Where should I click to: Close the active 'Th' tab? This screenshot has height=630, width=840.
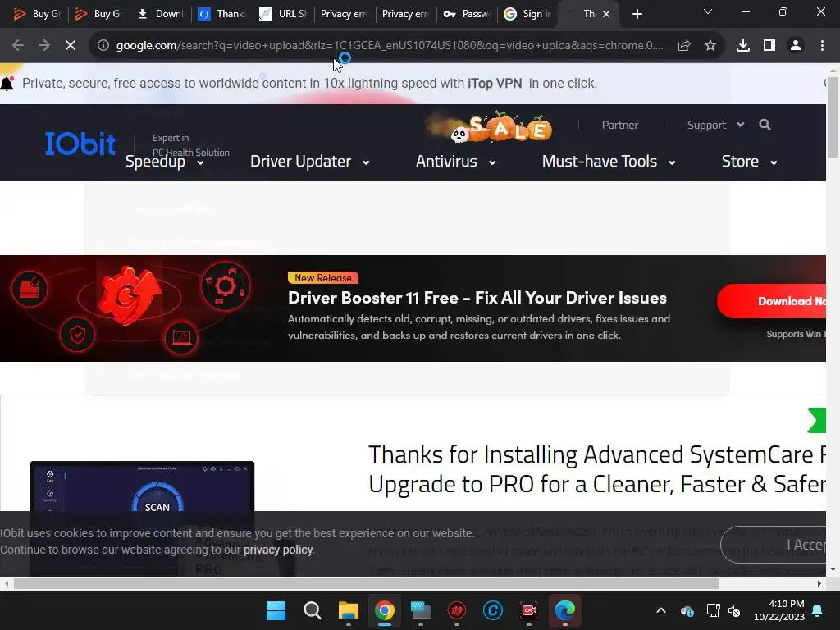pos(606,14)
